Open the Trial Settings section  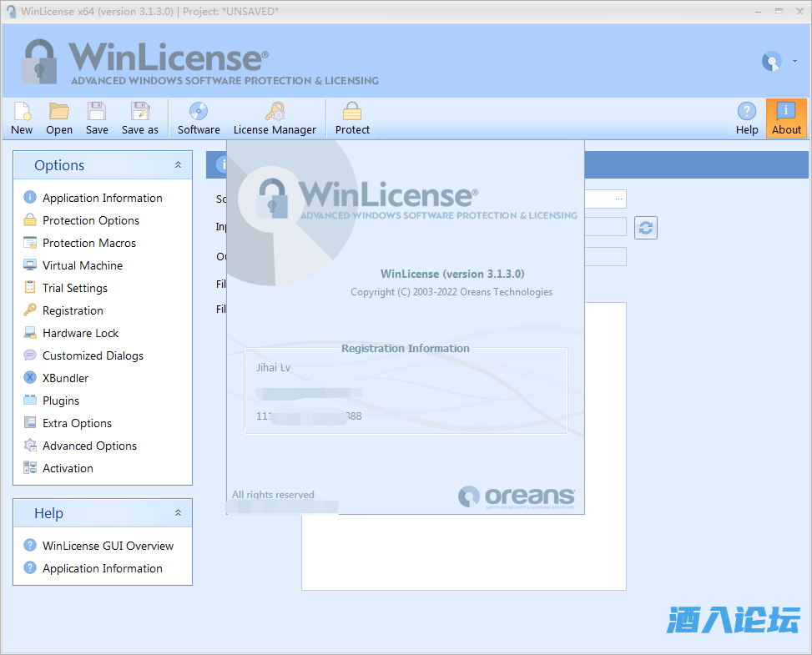tap(75, 288)
